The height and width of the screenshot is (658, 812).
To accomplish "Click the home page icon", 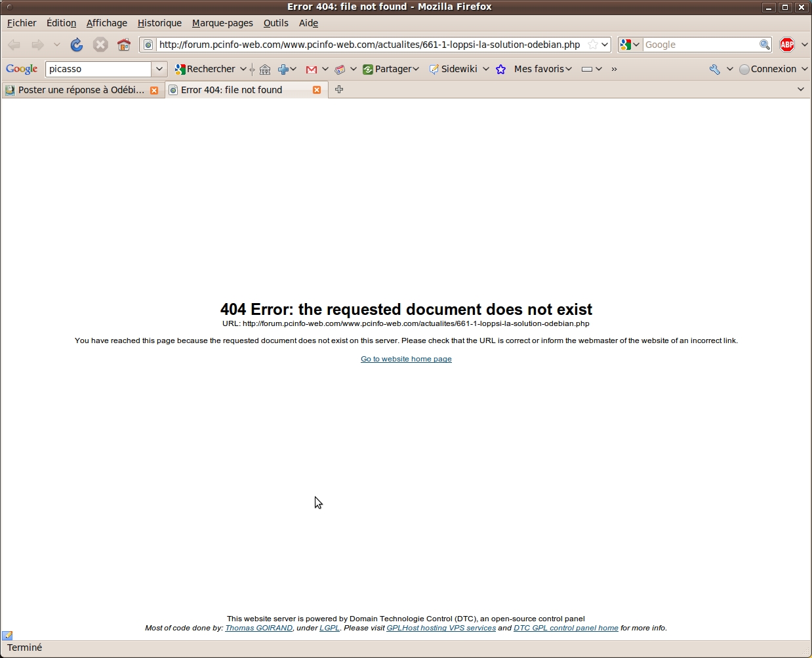I will (124, 45).
